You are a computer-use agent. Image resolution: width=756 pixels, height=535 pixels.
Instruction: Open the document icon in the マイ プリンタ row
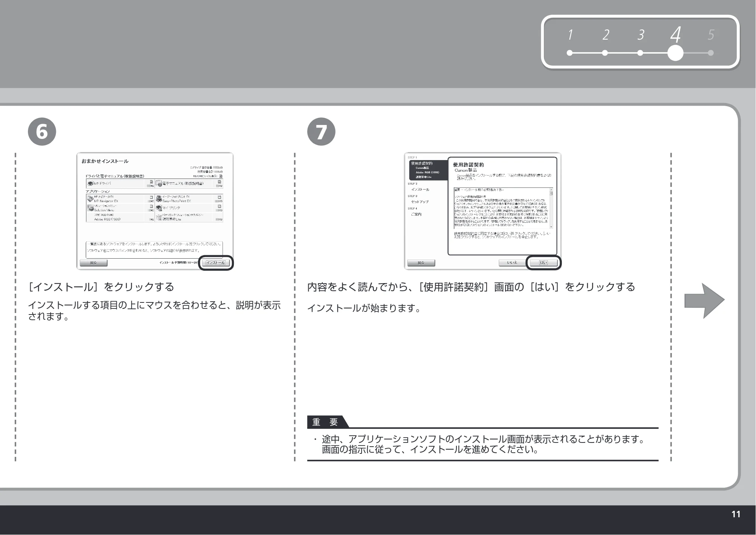click(x=220, y=206)
